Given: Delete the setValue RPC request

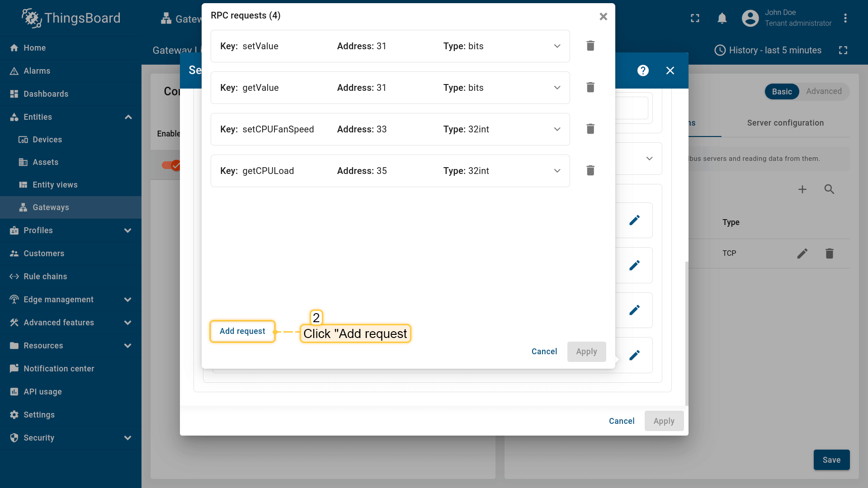Looking at the screenshot, I should 590,46.
